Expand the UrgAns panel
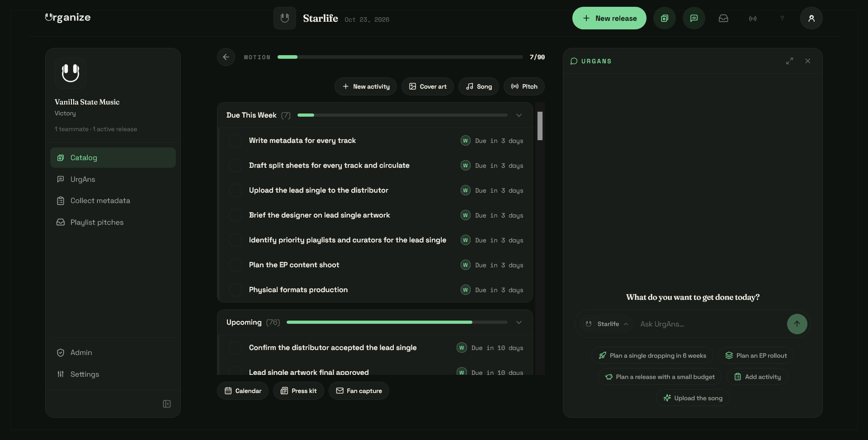 (x=789, y=61)
